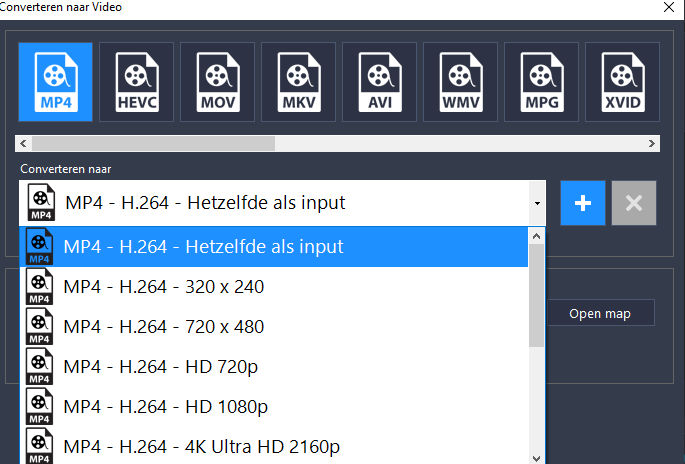Choose MP4 - H.264 - 720 x 480
Screen dimensions: 685x464
274,327
